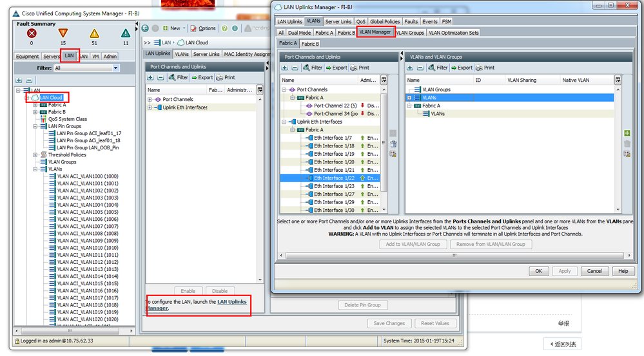The height and width of the screenshot is (356, 644).
Task: Click delete trash icon beside uplinks list
Action: click(393, 144)
